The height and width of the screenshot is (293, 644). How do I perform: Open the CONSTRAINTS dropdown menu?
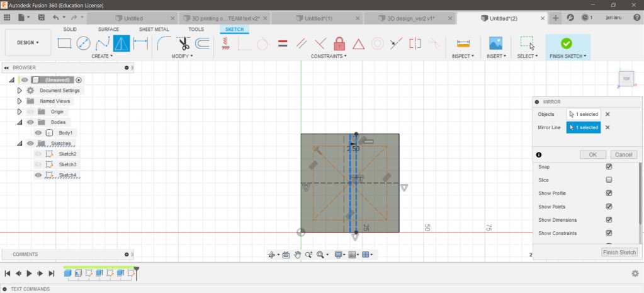[x=329, y=56]
